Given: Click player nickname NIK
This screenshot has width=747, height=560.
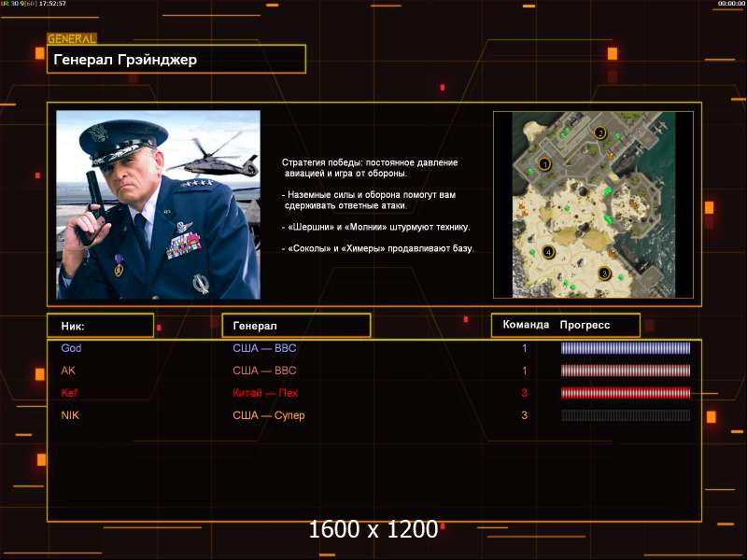Looking at the screenshot, I should pyautogui.click(x=70, y=415).
